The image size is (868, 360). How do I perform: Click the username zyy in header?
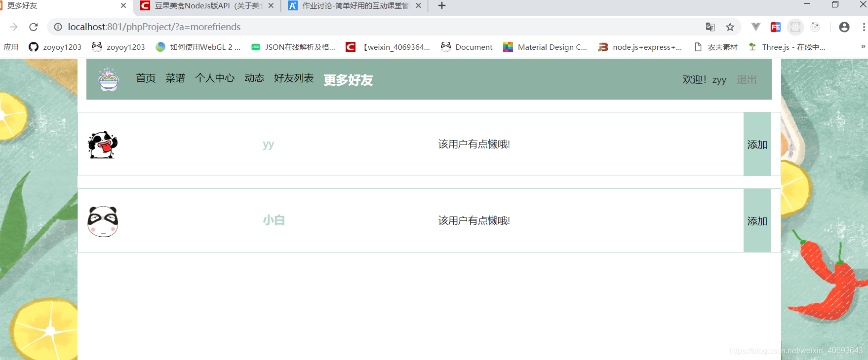(719, 80)
